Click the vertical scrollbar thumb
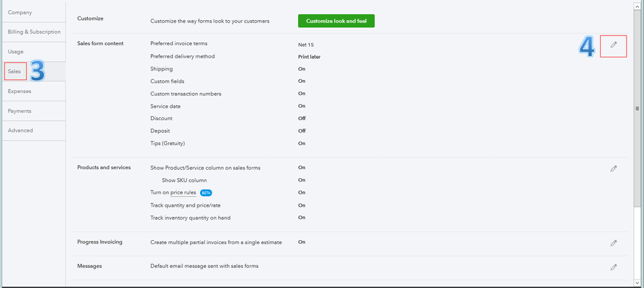Viewport: 644px width, 288px height. [637, 108]
